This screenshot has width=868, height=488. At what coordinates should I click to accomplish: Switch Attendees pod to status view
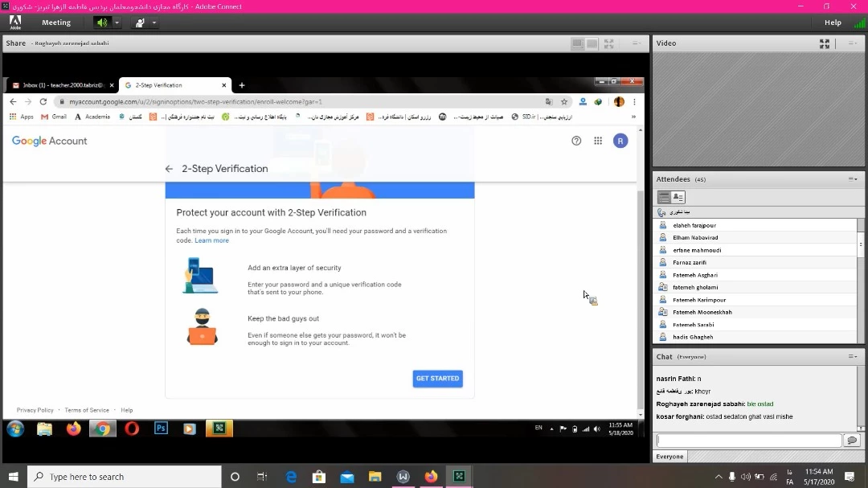678,197
